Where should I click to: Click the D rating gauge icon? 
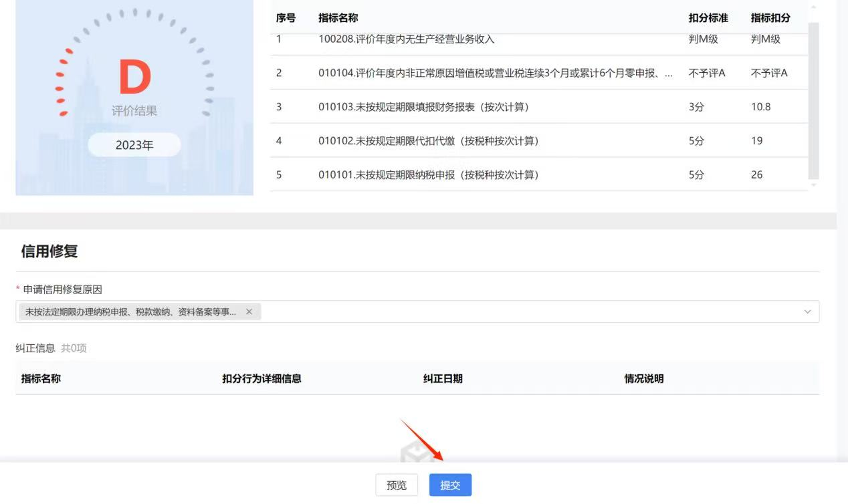coord(134,77)
